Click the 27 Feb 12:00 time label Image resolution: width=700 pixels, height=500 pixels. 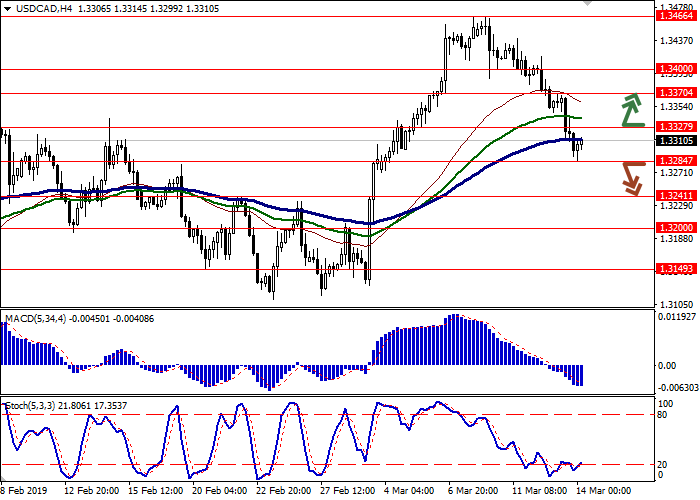click(x=348, y=491)
